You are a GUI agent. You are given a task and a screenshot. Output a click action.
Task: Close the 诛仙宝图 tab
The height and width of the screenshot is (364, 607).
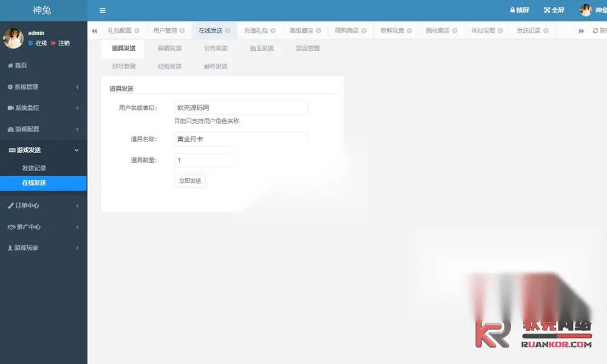coord(500,30)
